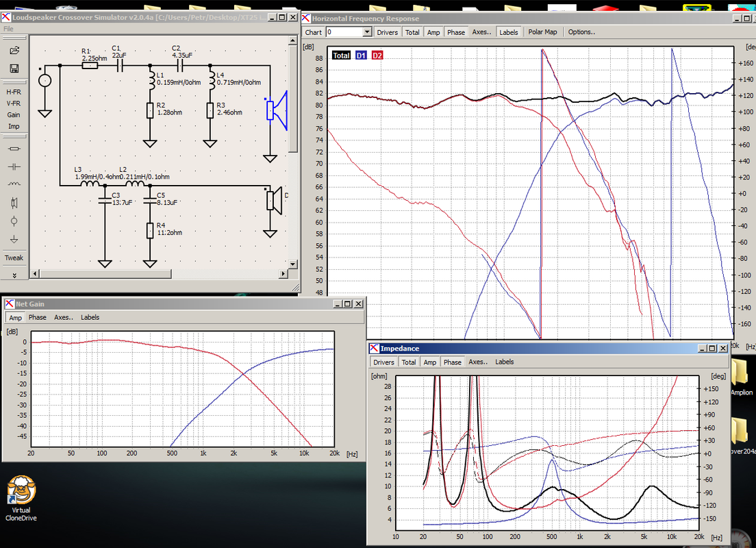Screen dimensions: 756x548
Task: Open Axes.. in Horizontal Frequency Response
Action: pyautogui.click(x=481, y=32)
